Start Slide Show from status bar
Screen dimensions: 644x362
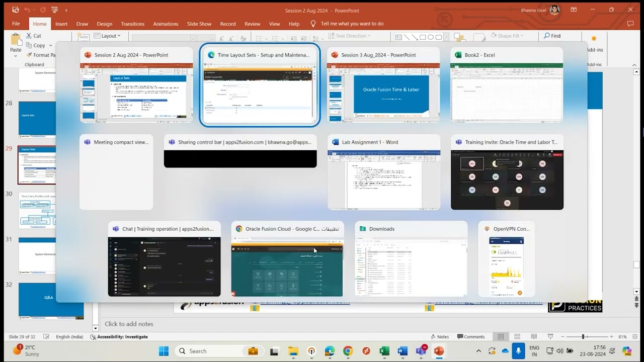pyautogui.click(x=550, y=337)
